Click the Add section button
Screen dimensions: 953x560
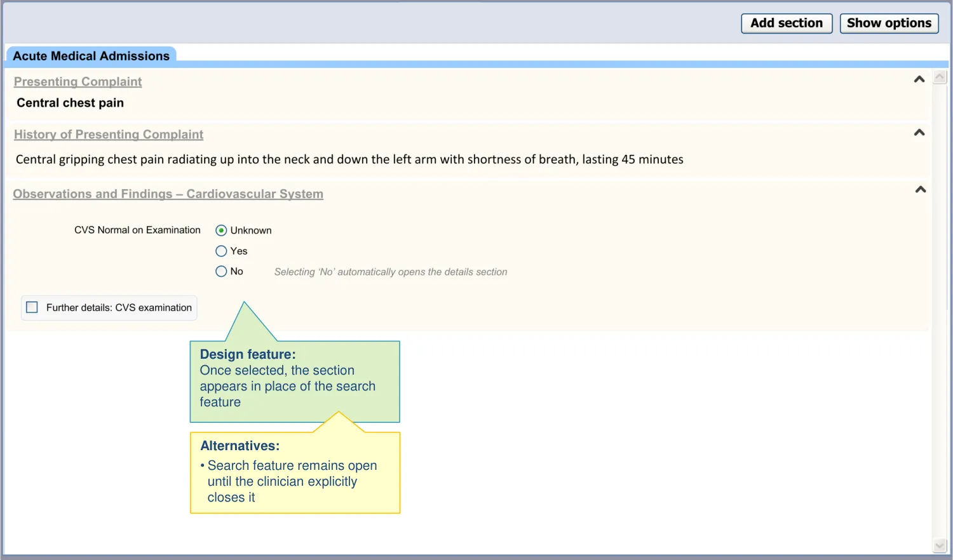787,23
